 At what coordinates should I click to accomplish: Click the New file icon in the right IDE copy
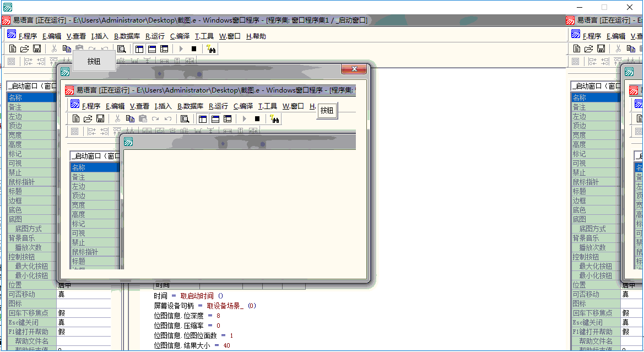point(577,49)
